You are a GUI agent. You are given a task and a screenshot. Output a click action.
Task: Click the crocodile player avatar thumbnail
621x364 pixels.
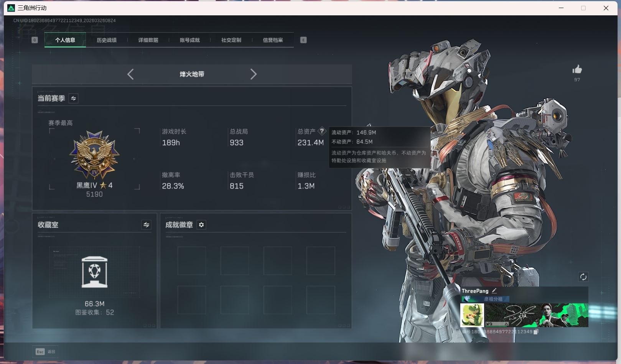(472, 315)
